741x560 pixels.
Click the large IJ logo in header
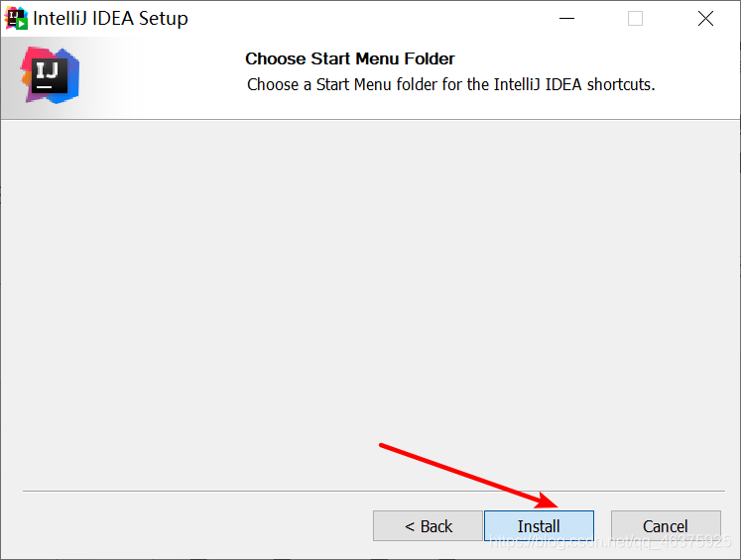point(50,75)
